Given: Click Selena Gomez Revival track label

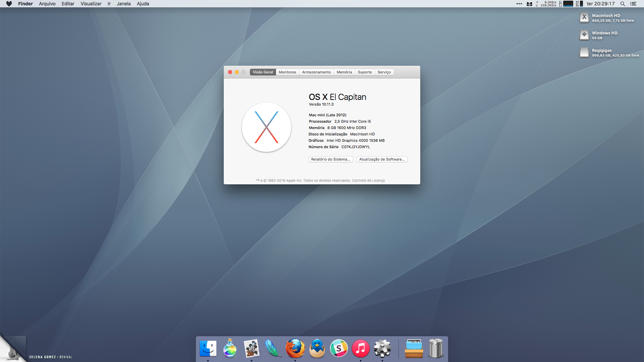Looking at the screenshot, I should click(51, 357).
